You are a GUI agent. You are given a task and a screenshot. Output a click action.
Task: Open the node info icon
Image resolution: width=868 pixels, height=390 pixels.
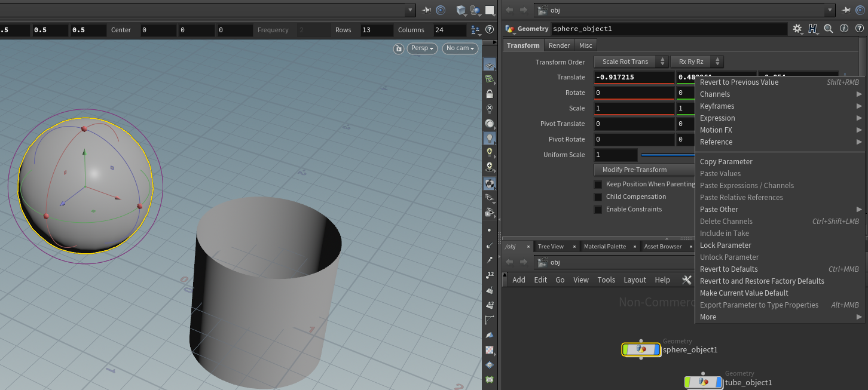[x=844, y=29]
